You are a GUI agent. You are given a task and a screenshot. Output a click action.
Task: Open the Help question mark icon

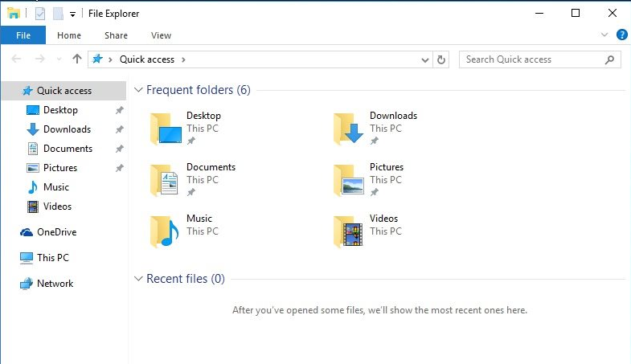[x=621, y=35]
